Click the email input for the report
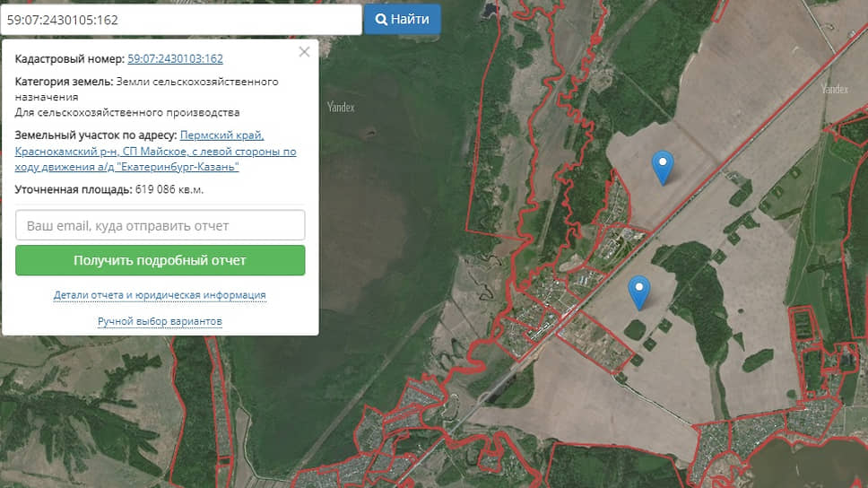The image size is (868, 488). click(x=161, y=225)
